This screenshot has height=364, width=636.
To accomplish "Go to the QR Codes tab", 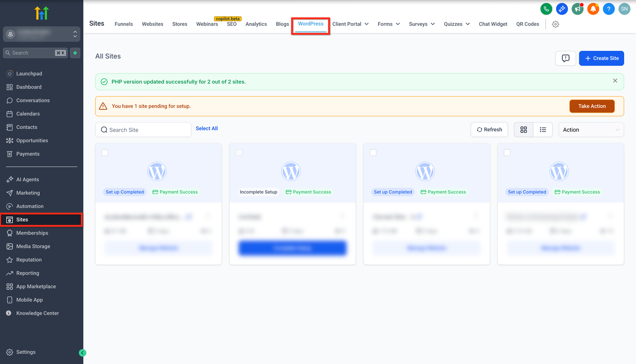I will click(x=528, y=24).
